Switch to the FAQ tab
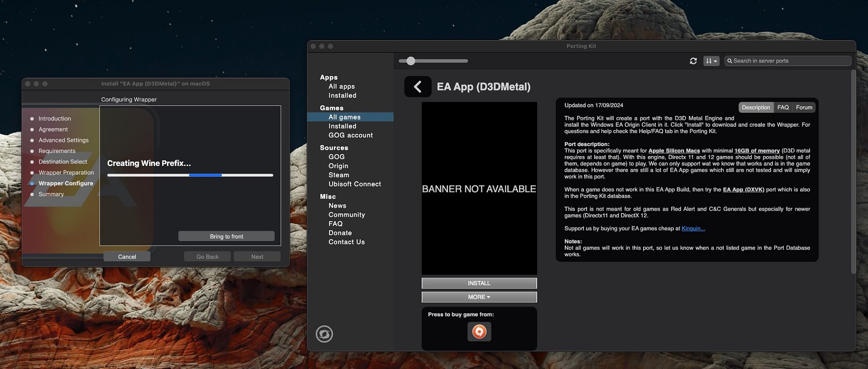The image size is (868, 369). (x=782, y=107)
